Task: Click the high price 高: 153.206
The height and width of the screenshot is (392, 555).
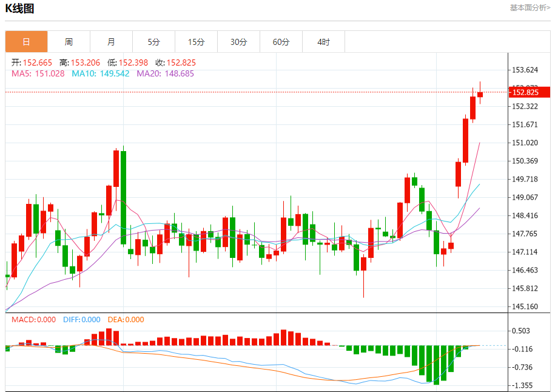Action: [x=79, y=63]
